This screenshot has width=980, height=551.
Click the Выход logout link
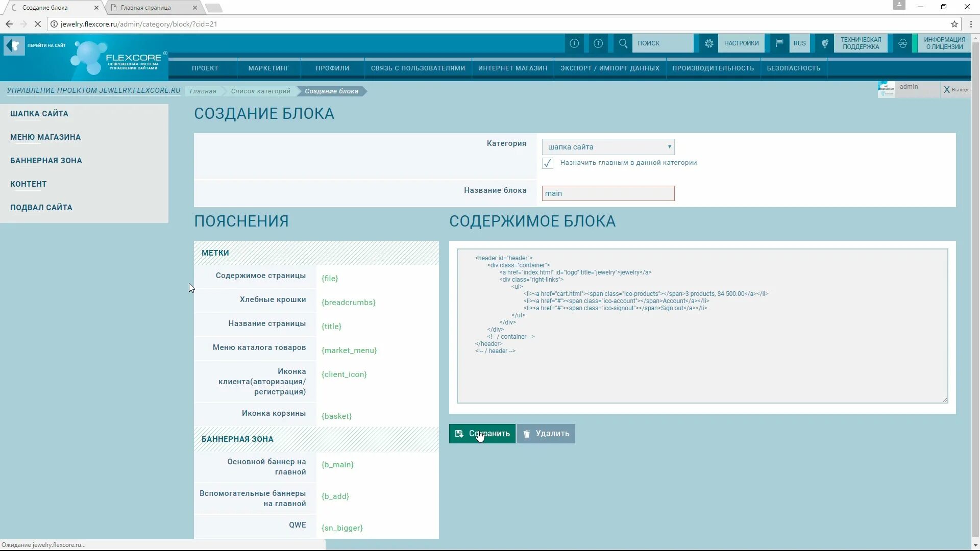tap(955, 90)
